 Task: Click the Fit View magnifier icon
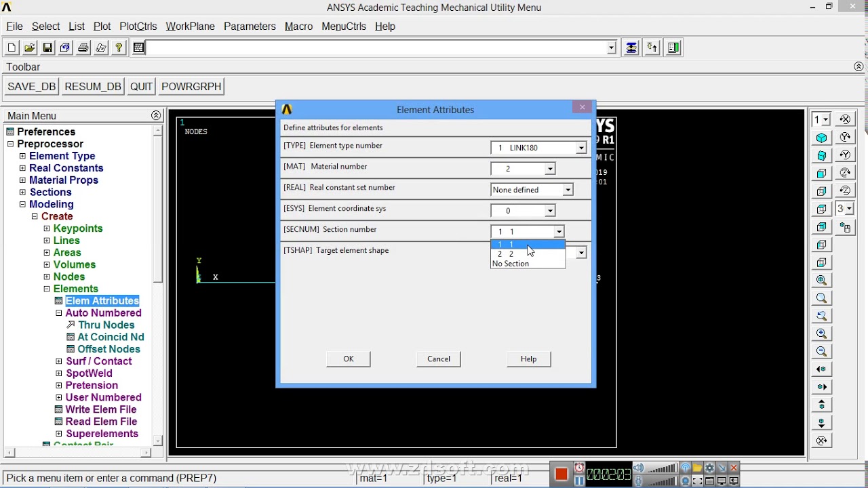(822, 280)
